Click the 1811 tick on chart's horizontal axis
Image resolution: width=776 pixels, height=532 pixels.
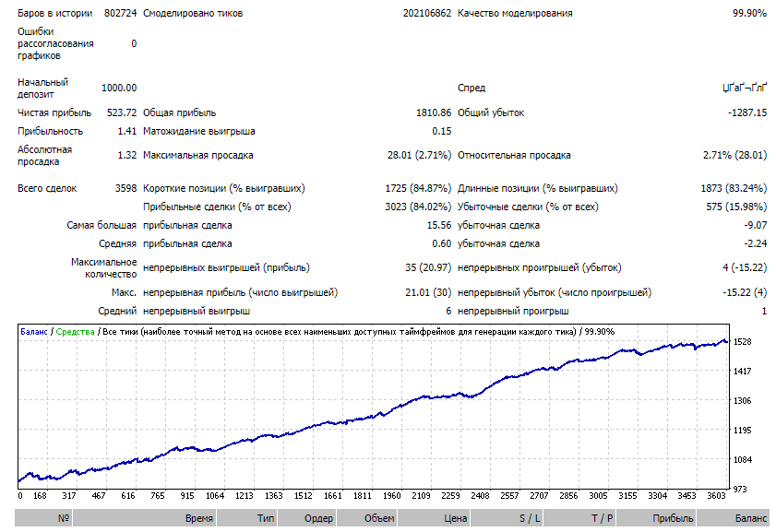coord(363,495)
